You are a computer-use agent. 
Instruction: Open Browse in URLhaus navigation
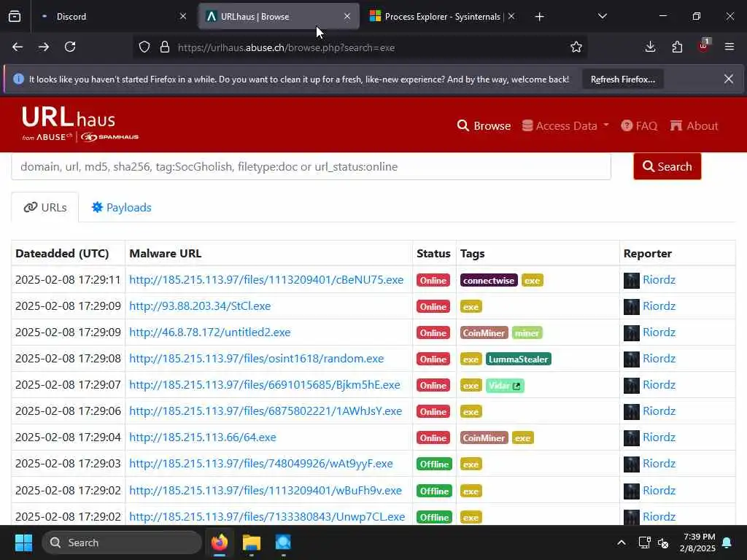click(x=484, y=125)
